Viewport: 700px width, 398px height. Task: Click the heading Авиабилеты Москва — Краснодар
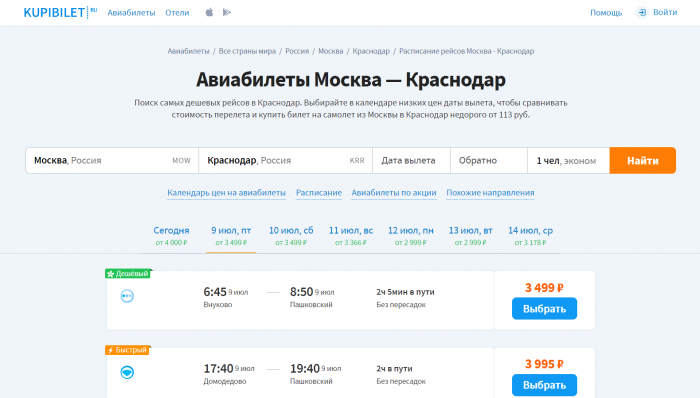(350, 80)
